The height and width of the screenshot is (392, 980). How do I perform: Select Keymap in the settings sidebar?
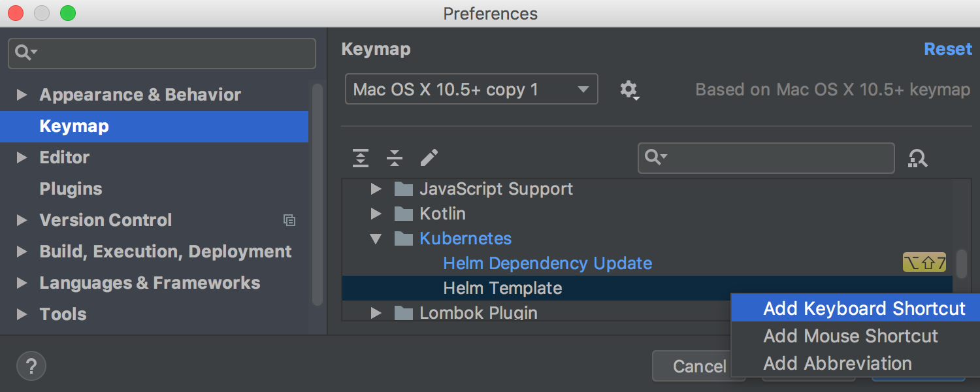point(154,126)
